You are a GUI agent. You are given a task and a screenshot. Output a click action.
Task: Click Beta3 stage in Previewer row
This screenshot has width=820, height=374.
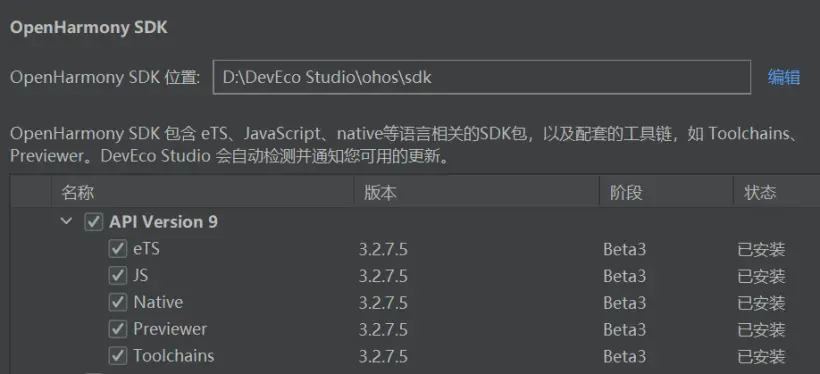(x=624, y=330)
